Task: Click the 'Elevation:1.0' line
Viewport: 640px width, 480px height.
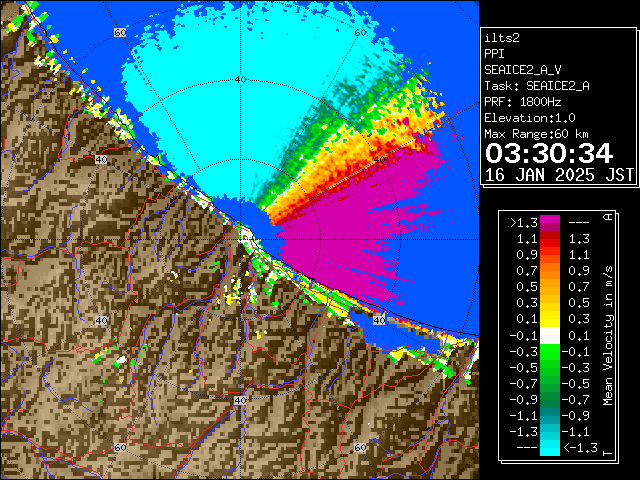Action: point(530,118)
